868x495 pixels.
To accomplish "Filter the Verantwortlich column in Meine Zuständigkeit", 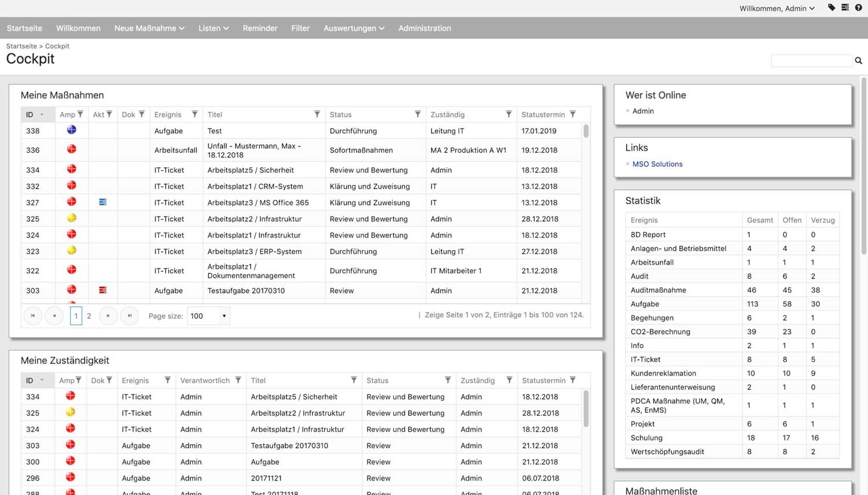I will 238,380.
